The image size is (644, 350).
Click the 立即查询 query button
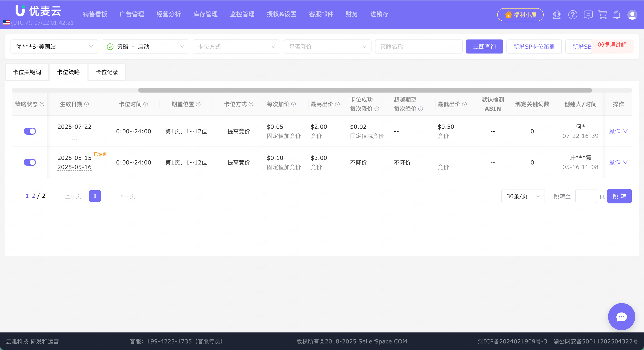484,46
